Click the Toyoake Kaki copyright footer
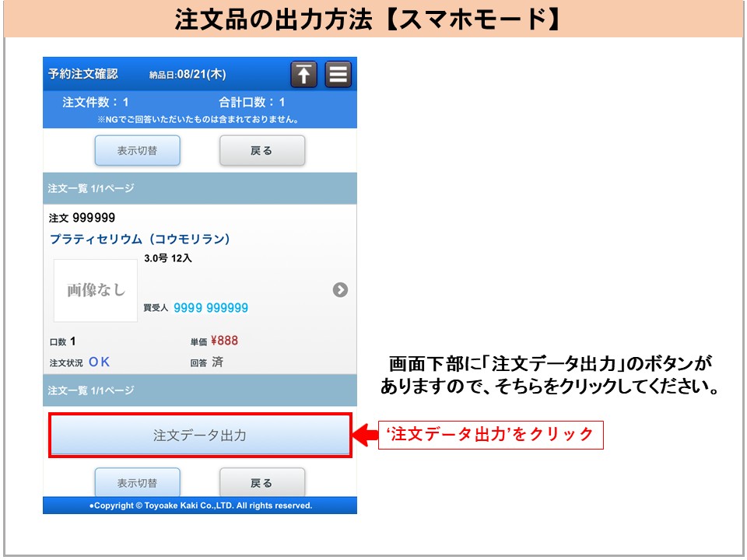 (x=200, y=506)
